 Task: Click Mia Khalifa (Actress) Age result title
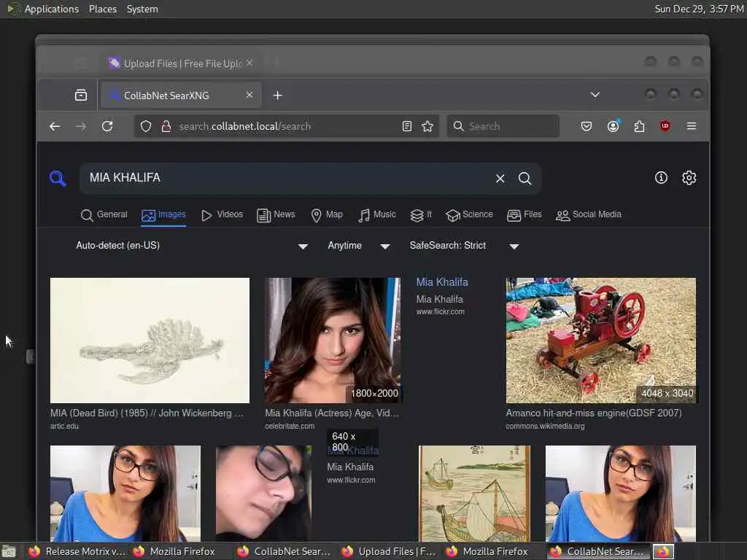(x=332, y=413)
